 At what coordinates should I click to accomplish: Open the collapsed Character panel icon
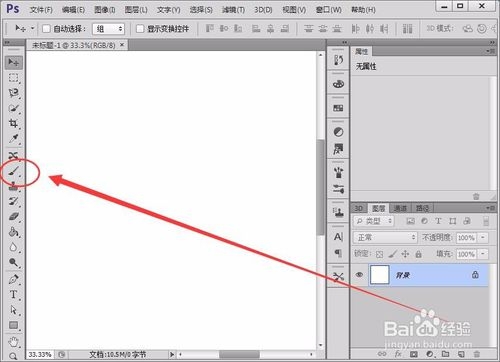(338, 237)
